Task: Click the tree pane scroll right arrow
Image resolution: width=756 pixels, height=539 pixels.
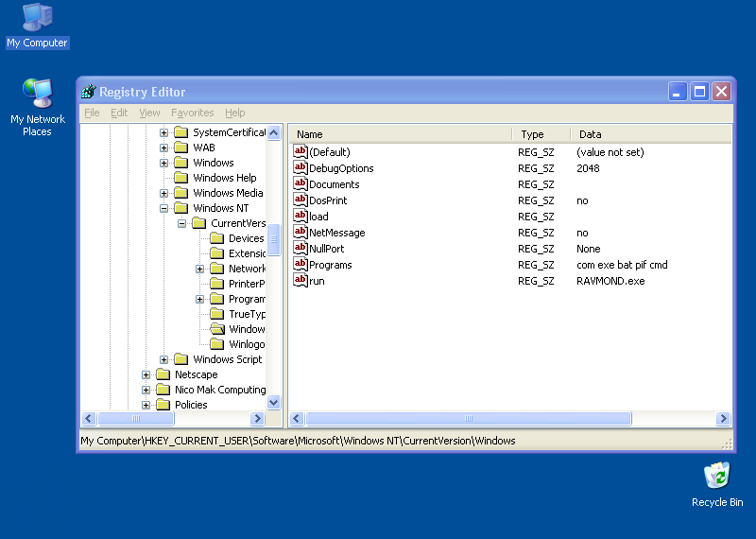Action: [257, 418]
